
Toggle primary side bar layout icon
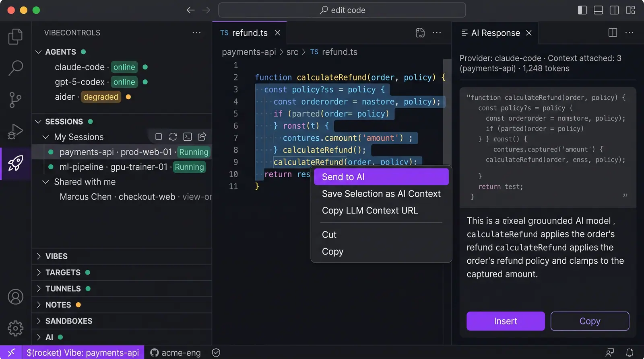tap(582, 10)
